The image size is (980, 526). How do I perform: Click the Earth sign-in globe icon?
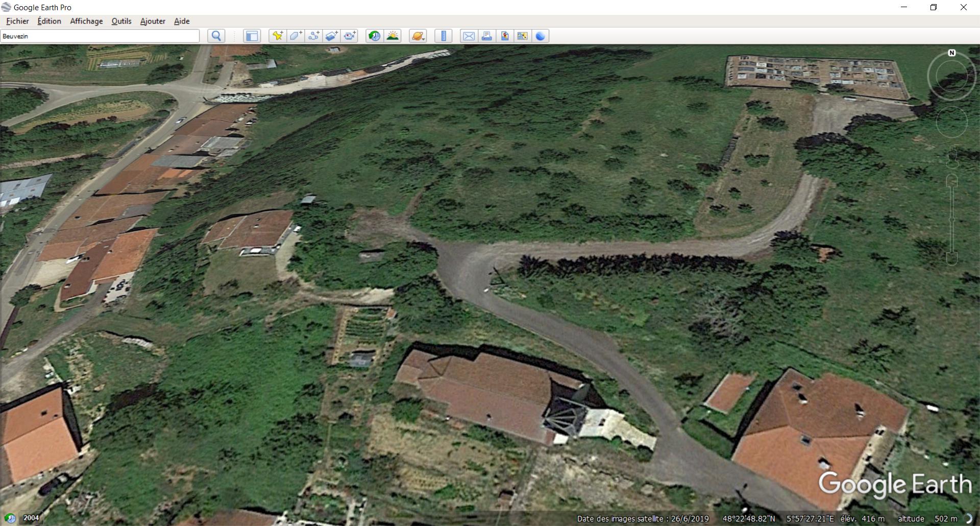pos(541,36)
